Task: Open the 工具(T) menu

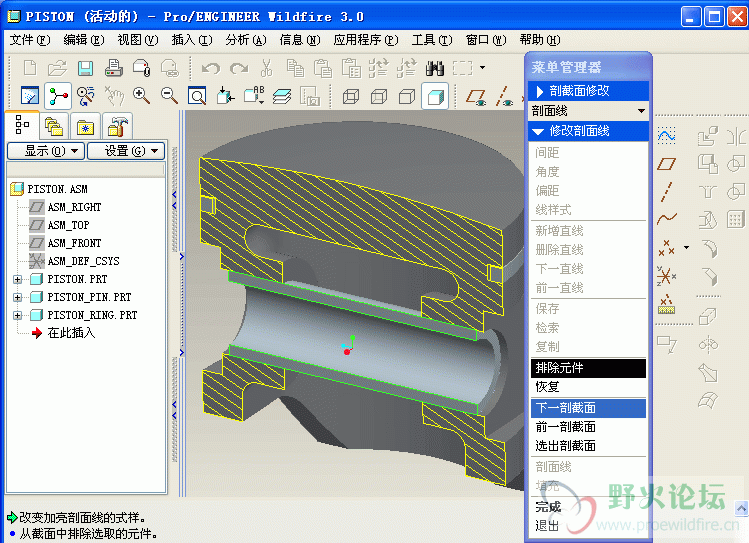Action: [431, 40]
